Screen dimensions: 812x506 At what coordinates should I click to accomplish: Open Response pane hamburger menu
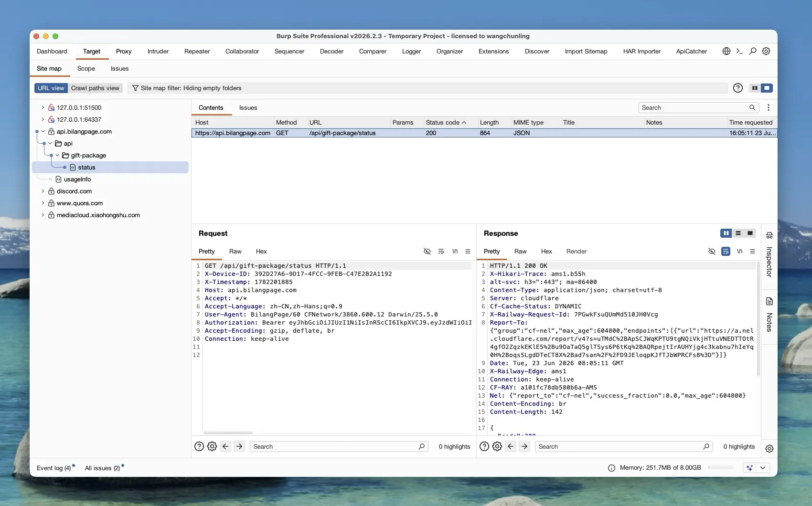pos(752,251)
